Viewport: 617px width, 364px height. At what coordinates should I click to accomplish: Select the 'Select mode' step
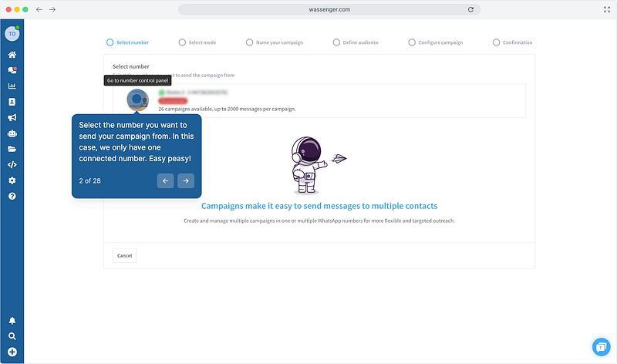[x=197, y=42]
